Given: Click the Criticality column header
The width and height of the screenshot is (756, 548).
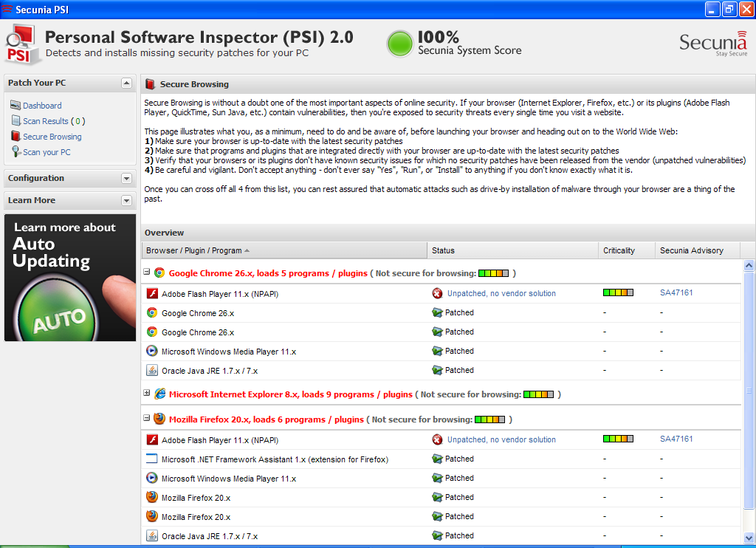Looking at the screenshot, I should click(x=626, y=250).
